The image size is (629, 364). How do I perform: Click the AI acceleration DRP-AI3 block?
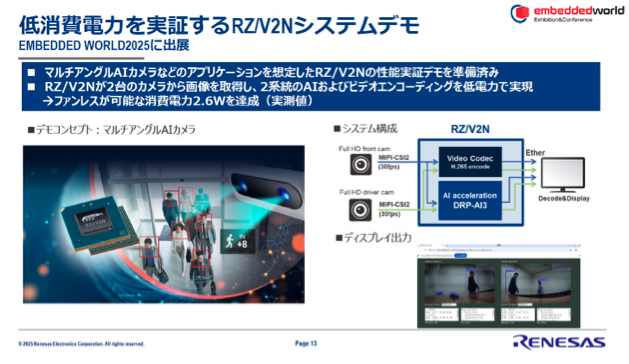point(470,200)
